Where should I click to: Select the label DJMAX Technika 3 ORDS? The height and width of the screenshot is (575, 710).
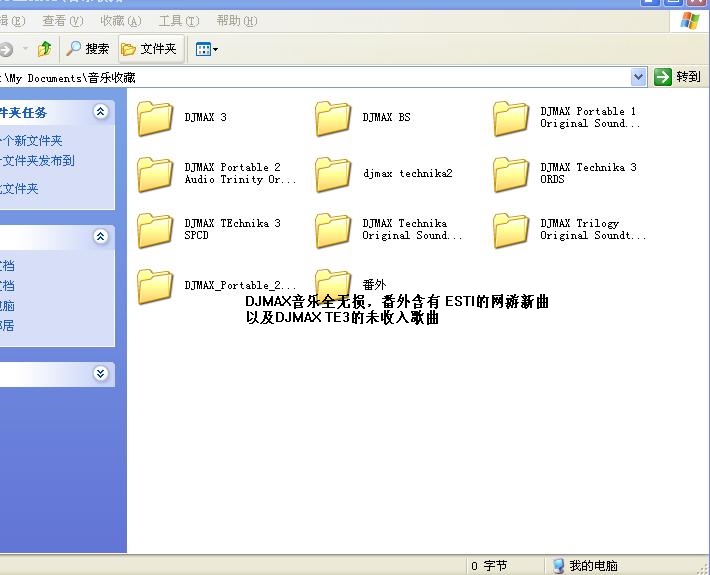coord(588,173)
